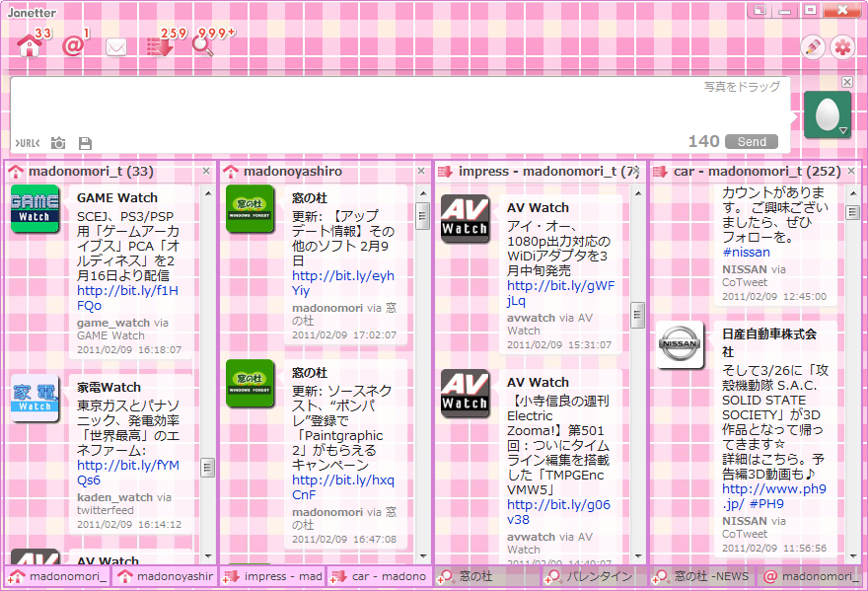Click the NISSAN logo avatar
This screenshot has height=591, width=868.
(x=680, y=344)
